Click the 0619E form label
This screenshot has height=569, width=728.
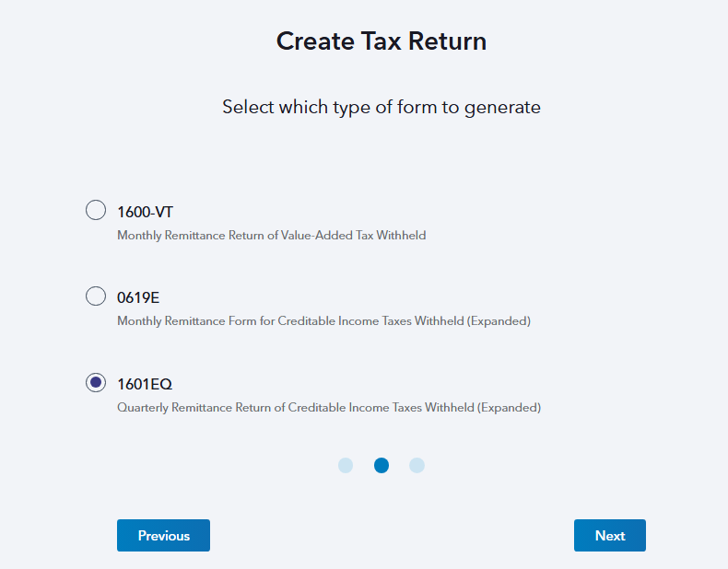(x=138, y=297)
